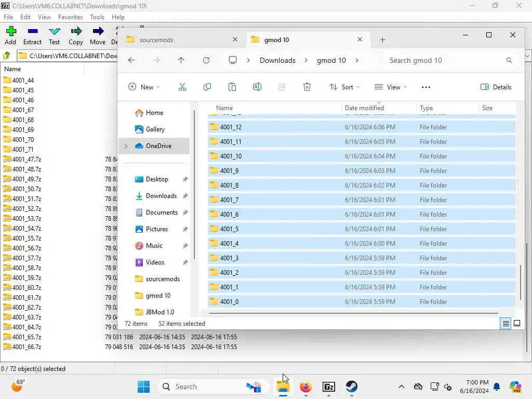Open the New dropdown in Explorer

[x=144, y=87]
